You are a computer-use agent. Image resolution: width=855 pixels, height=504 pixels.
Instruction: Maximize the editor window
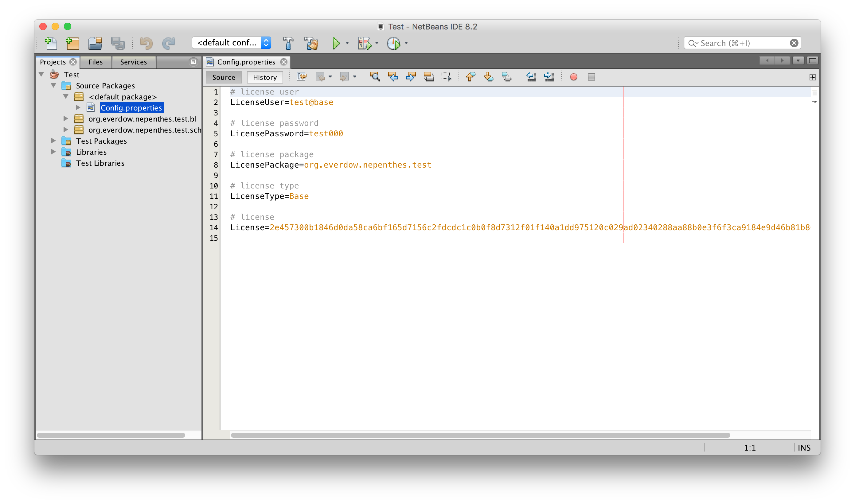pyautogui.click(x=813, y=61)
